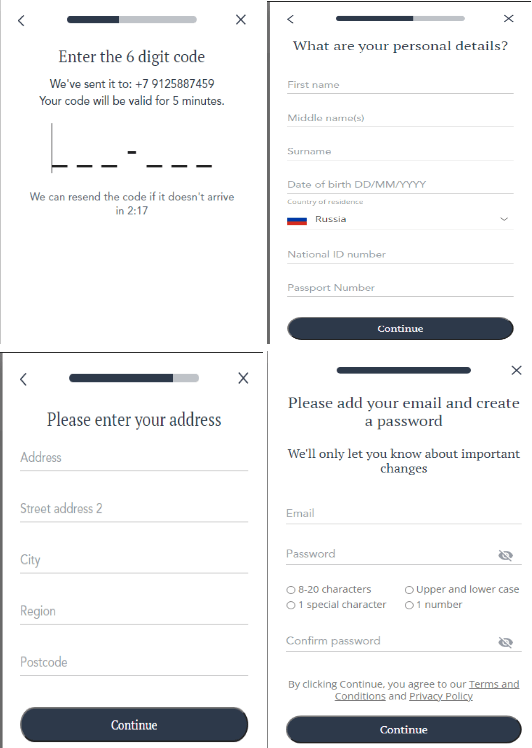532x748 pixels.
Task: Open the Russia country selector
Action: tap(400, 219)
